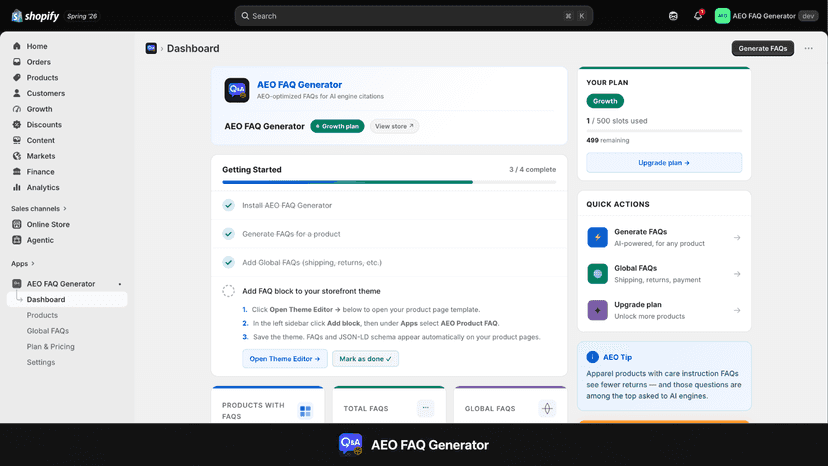Click the Orders icon in sidebar
The height and width of the screenshot is (466, 828).
coord(17,62)
